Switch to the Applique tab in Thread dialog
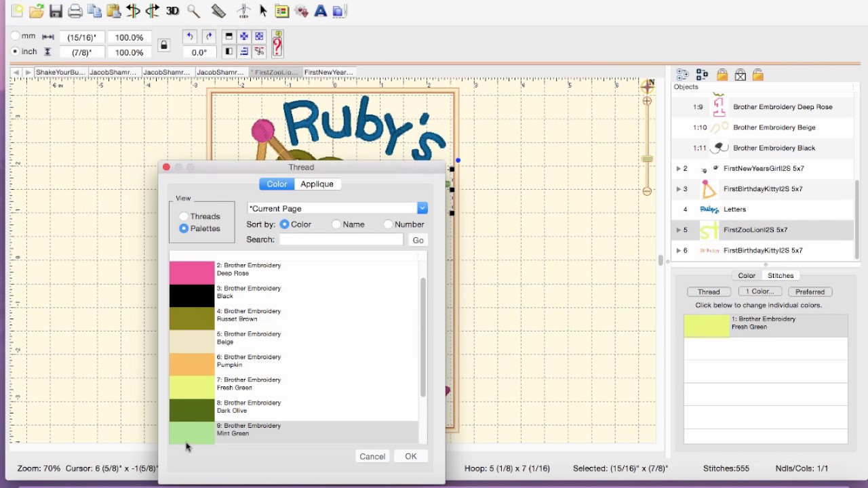Screen dimensions: 868x488 [x=317, y=184]
